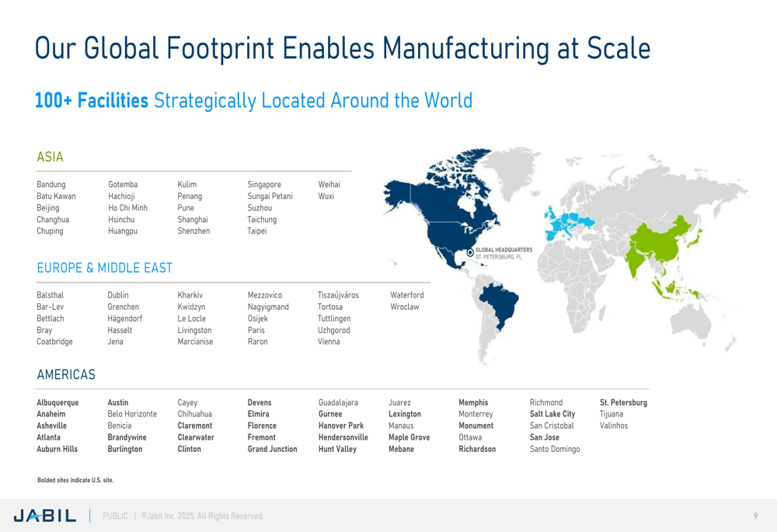777x532 pixels.
Task: Click 'Brandywine' in the Americas list
Action: (x=127, y=437)
